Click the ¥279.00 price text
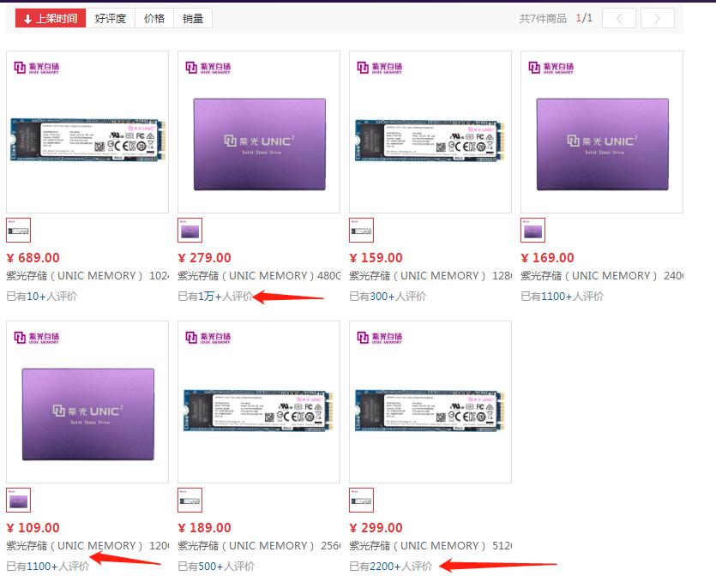 pyautogui.click(x=205, y=258)
